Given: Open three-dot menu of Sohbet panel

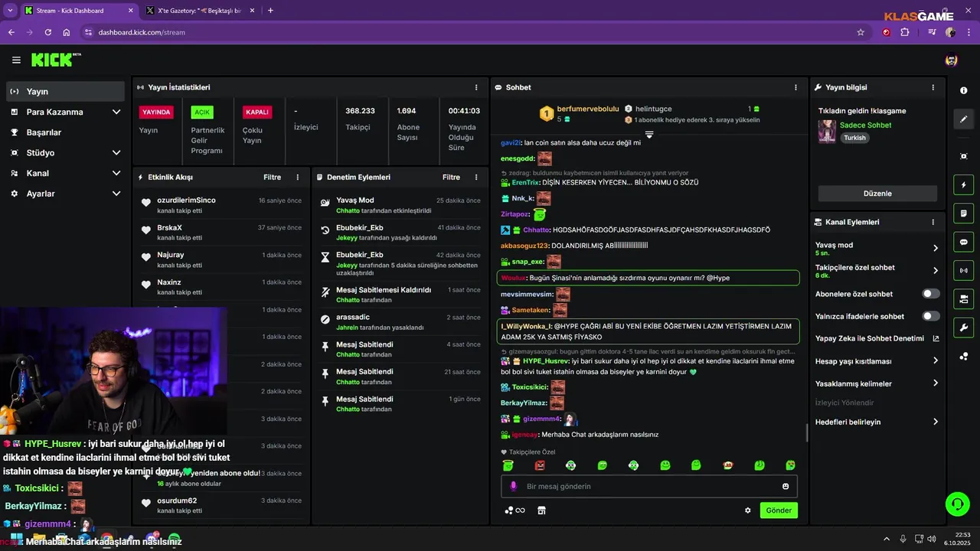Looking at the screenshot, I should (795, 87).
